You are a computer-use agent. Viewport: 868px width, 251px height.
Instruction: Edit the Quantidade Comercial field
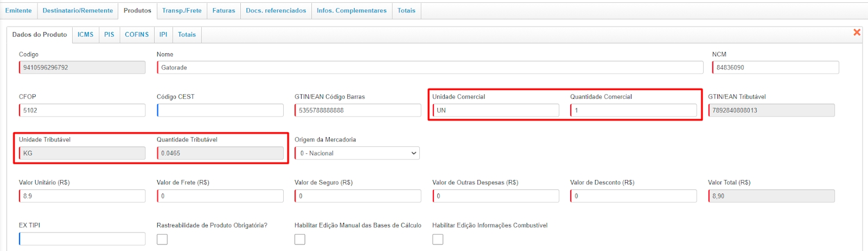pyautogui.click(x=633, y=110)
